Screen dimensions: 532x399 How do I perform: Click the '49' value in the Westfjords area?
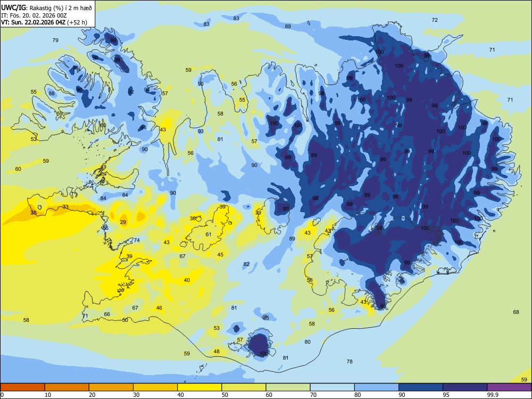pyautogui.click(x=103, y=167)
